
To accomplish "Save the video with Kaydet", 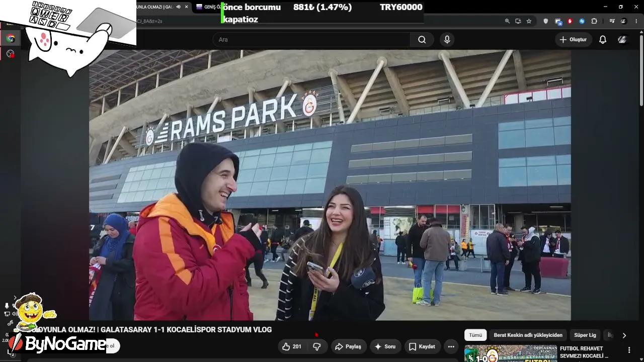I will [422, 346].
